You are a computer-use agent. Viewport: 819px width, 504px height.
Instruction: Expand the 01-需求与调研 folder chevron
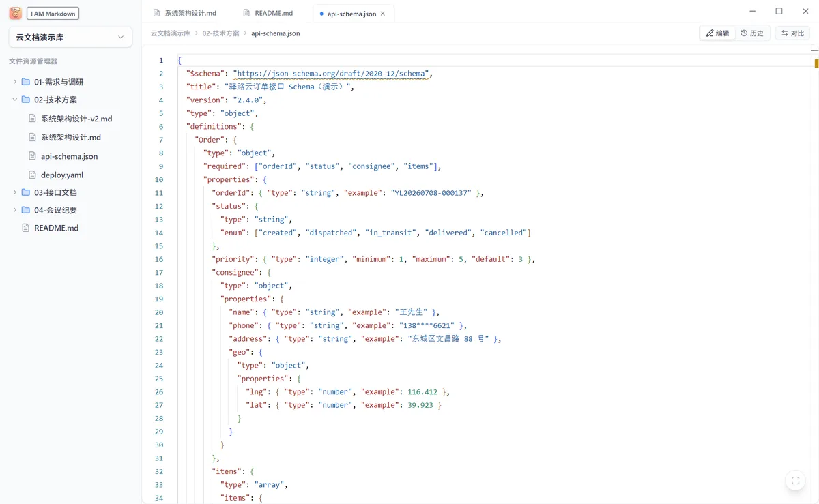(15, 82)
